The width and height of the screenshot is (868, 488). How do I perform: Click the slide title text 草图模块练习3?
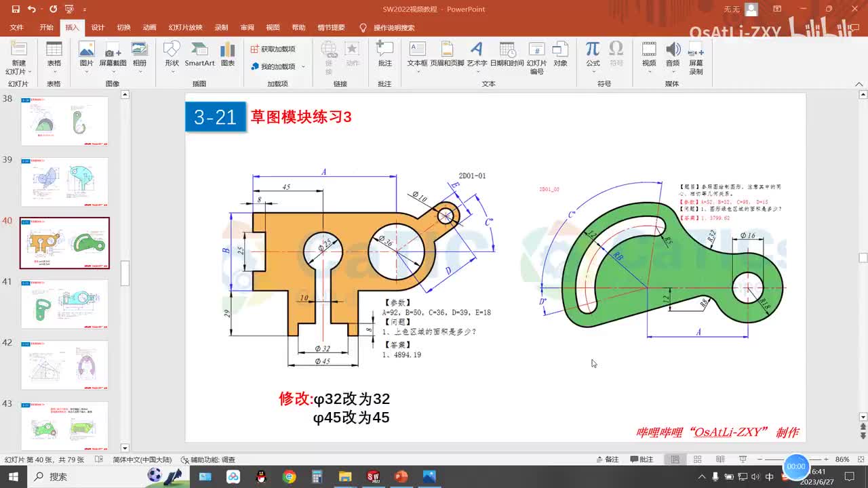[301, 117]
